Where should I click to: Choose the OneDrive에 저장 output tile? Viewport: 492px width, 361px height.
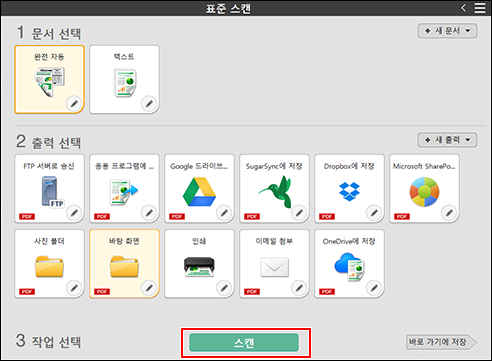coord(349,263)
